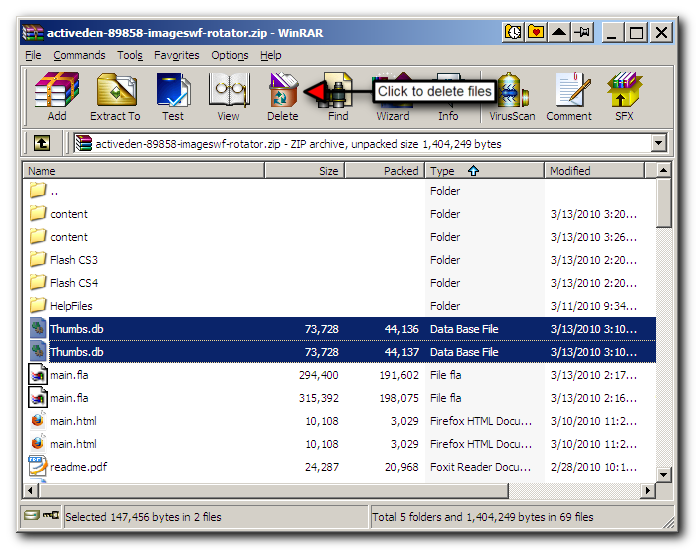Screen dimensions: 696x550
Task: Click the roll-up triangle in title bar
Action: tap(559, 32)
